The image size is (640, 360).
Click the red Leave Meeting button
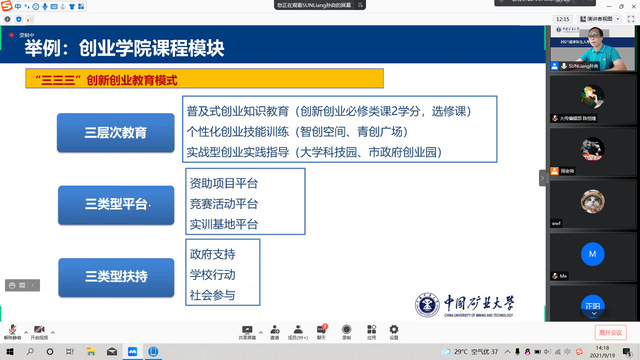[x=610, y=333]
